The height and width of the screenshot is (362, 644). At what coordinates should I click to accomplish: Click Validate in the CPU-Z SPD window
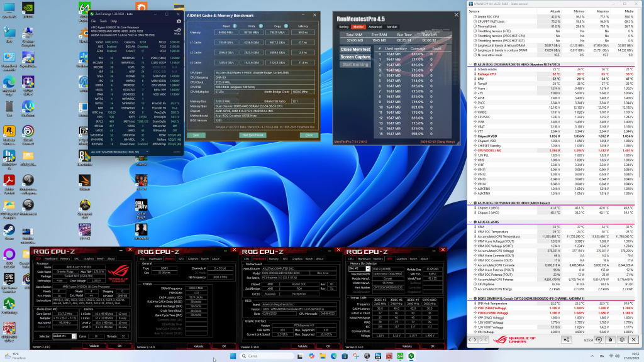coord(407,346)
